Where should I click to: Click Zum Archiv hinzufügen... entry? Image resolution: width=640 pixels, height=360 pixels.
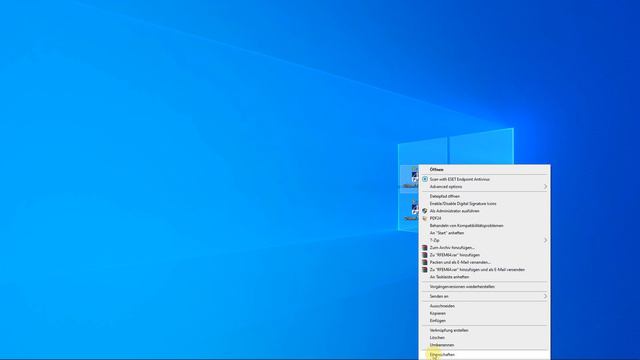pyautogui.click(x=484, y=248)
